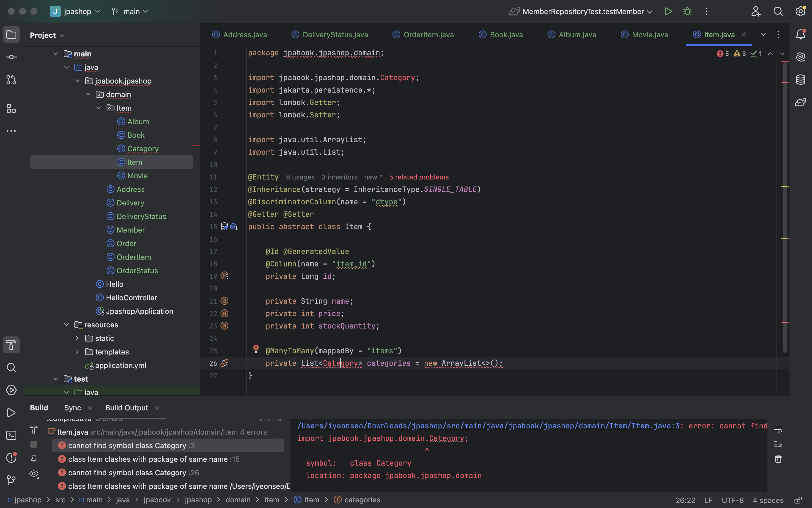Open main branch dropdown

click(129, 11)
